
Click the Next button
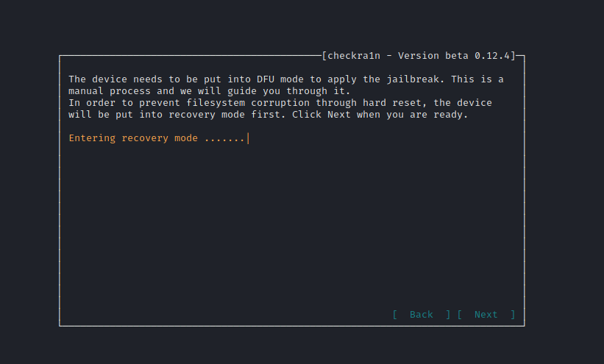(486, 315)
